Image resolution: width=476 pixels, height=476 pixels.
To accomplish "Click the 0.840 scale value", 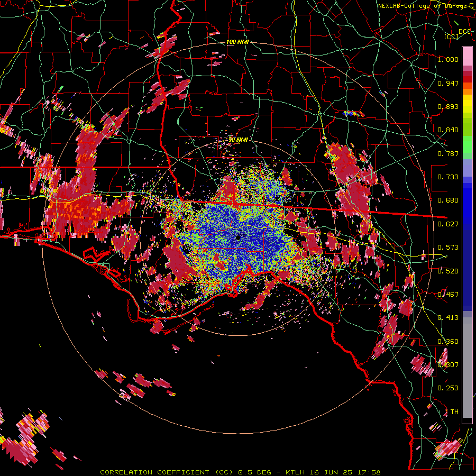I will (448, 130).
